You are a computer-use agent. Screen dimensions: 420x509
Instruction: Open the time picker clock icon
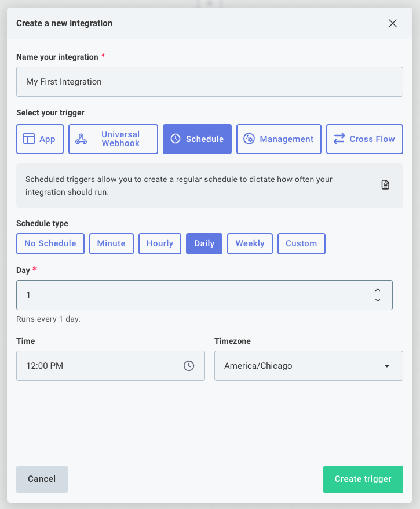[189, 366]
